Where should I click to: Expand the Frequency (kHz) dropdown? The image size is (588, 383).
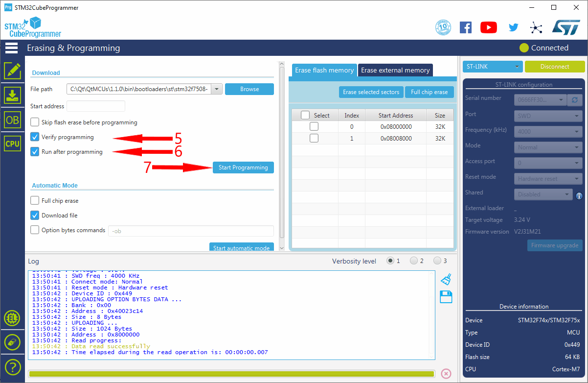click(x=549, y=131)
